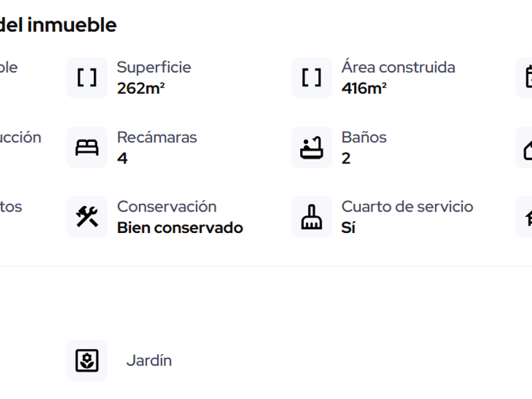Click the bathtub icon beside Baños
This screenshot has width=532, height=399.
point(312,148)
